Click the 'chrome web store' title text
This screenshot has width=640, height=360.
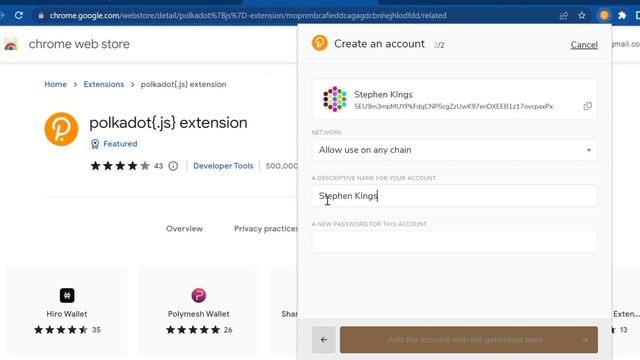point(79,44)
